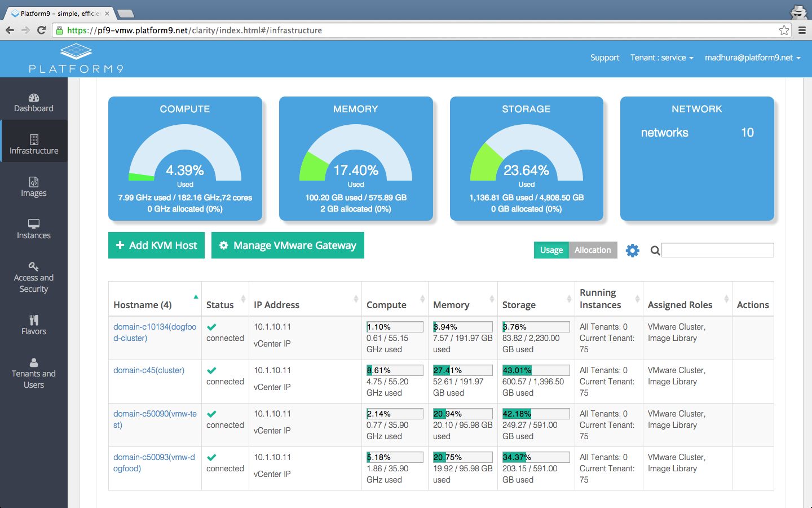
Task: Open Tenants and Users section
Action: [x=34, y=373]
